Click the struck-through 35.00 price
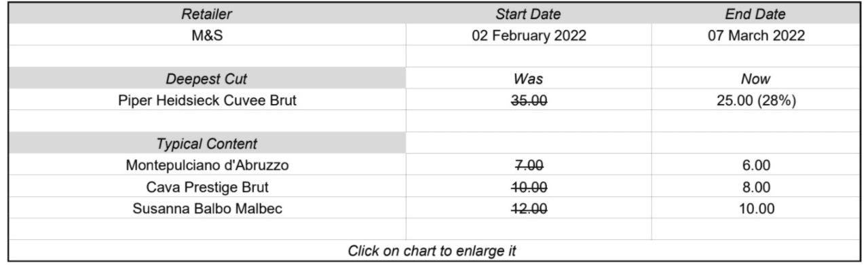This screenshot has width=868, height=265. 529,101
